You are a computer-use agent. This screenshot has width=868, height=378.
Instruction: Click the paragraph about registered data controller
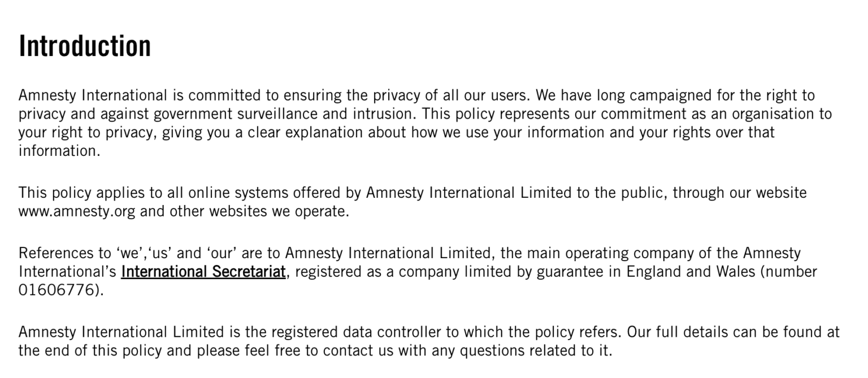coord(429,341)
